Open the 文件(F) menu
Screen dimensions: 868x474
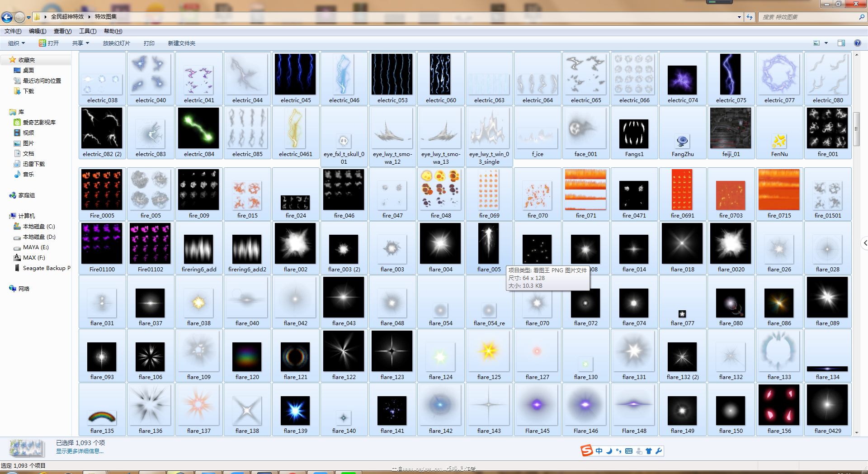pos(13,31)
